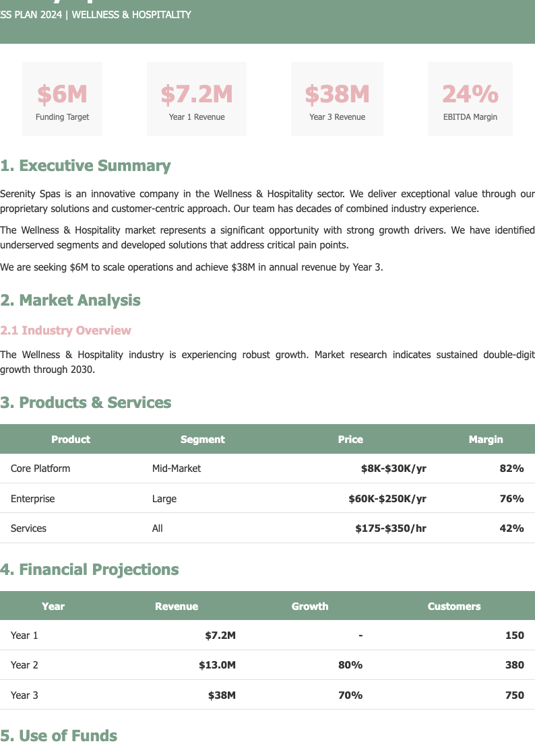Select the Customers column header
The width and height of the screenshot is (535, 756).
coord(454,607)
